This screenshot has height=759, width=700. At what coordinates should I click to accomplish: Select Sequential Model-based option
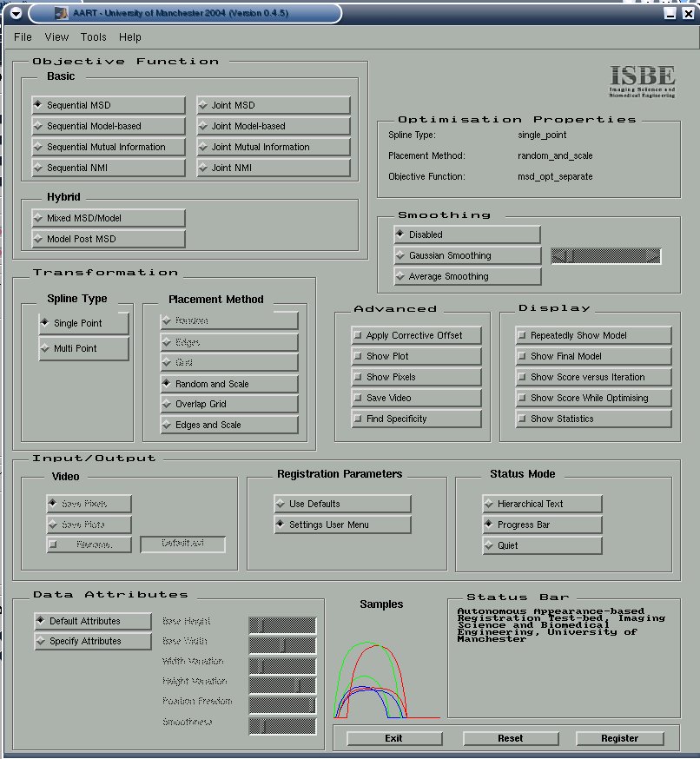coord(109,126)
